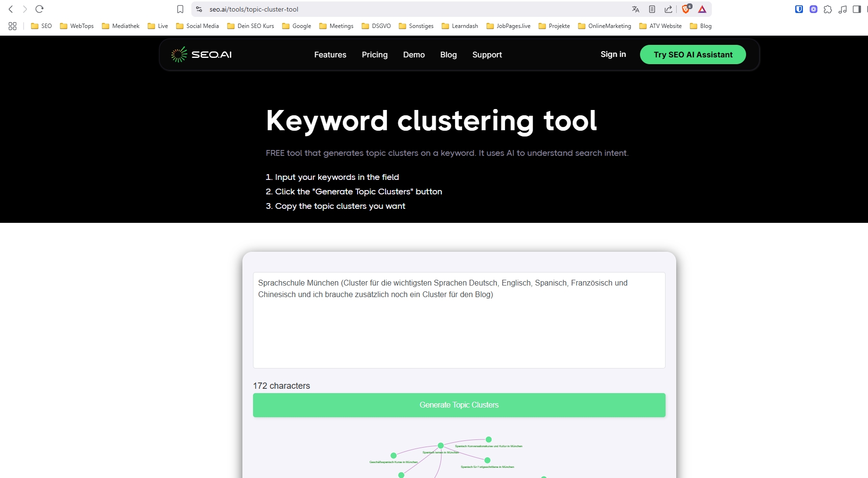Open the SEO bookmarks folder

[41, 26]
